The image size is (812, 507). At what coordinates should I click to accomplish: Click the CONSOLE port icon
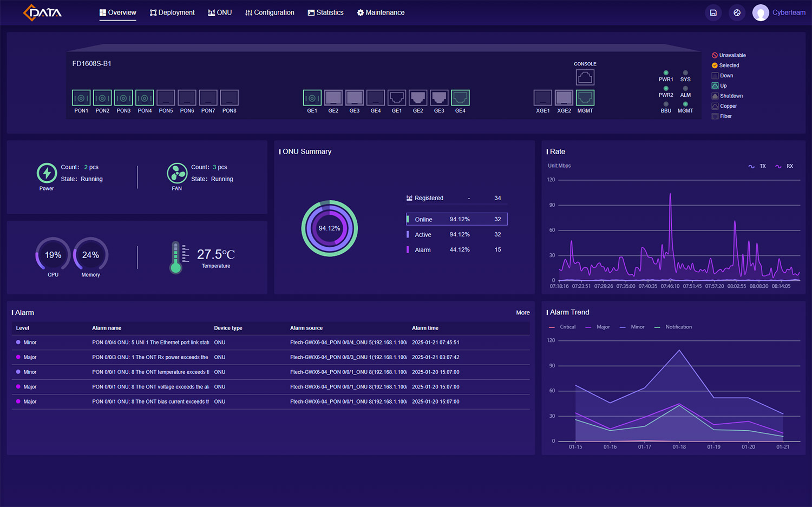point(585,78)
